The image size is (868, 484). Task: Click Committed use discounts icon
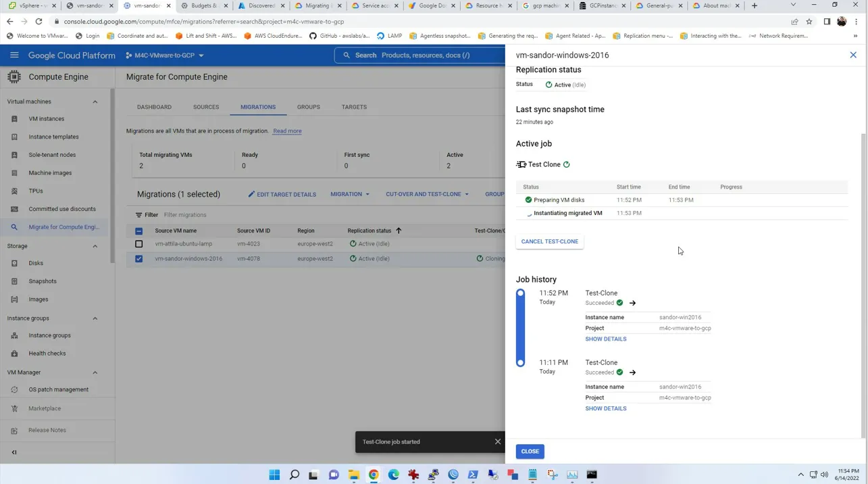click(x=14, y=209)
